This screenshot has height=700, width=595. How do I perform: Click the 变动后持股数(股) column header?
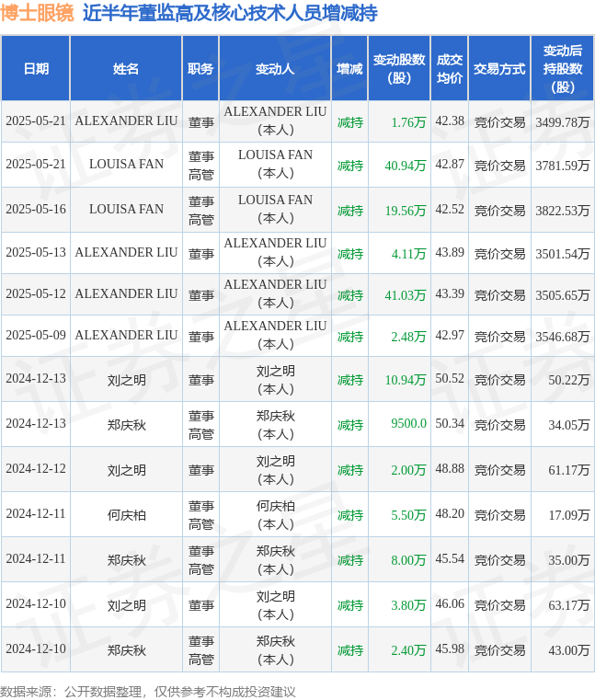coord(563,69)
